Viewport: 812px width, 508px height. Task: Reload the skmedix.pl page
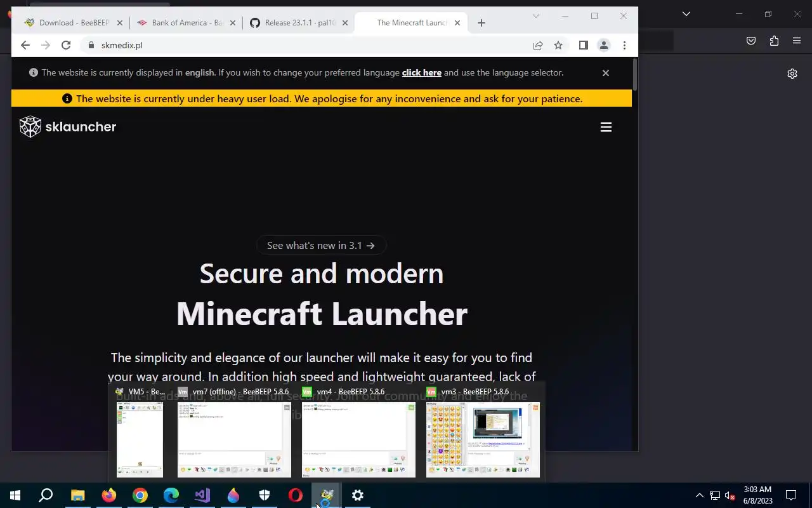66,45
